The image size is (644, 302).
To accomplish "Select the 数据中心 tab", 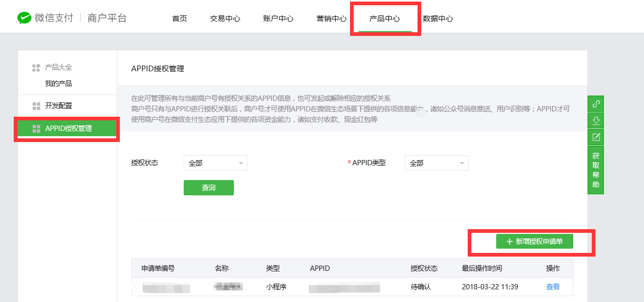I will (x=438, y=18).
